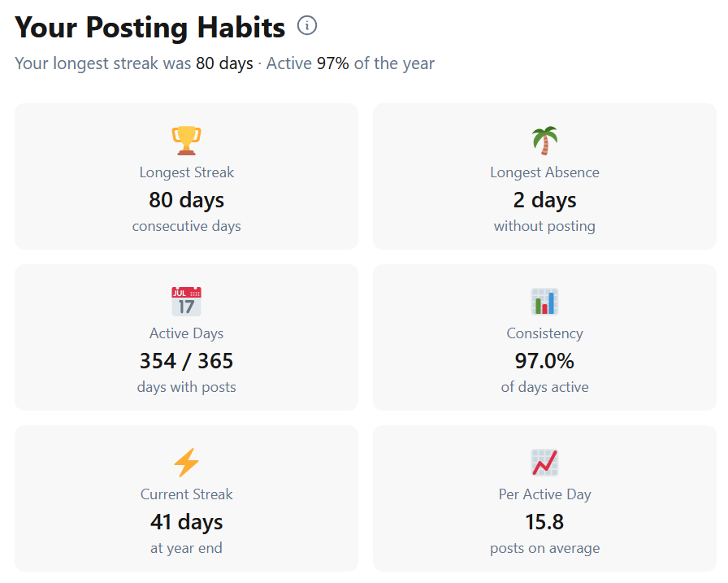This screenshot has height=583, width=728.
Task: Click the 41 days current streak value
Action: point(186,522)
